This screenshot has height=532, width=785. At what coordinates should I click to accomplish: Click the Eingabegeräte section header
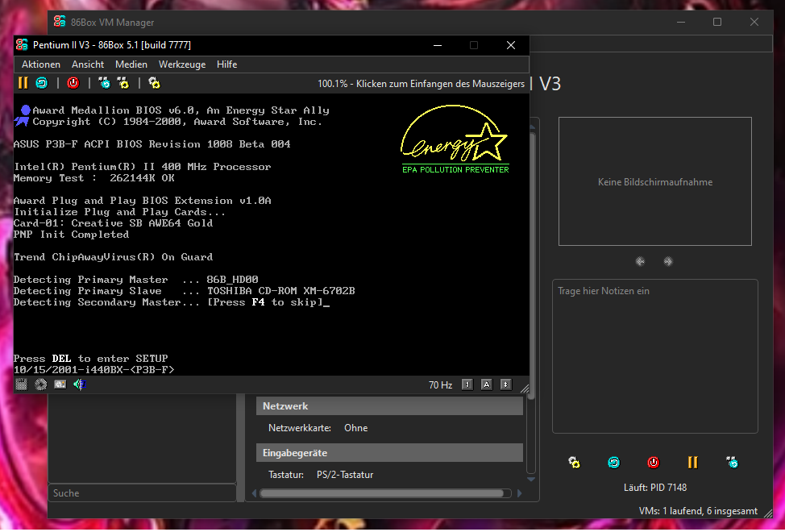[389, 453]
